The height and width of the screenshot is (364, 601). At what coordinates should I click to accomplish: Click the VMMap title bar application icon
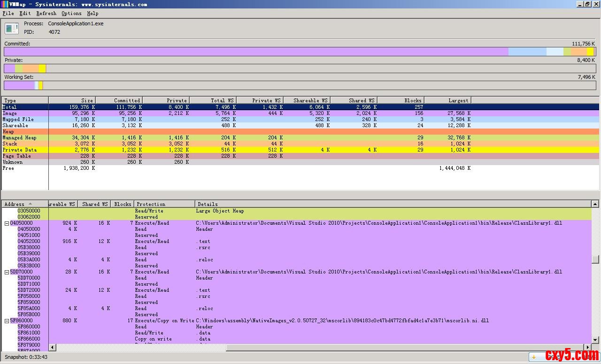coord(5,4)
